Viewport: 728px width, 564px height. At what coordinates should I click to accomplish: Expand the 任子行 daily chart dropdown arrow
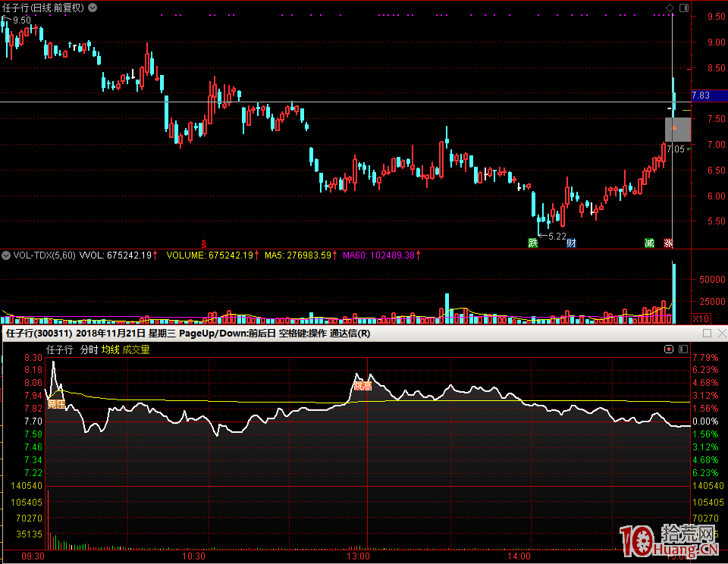point(92,8)
